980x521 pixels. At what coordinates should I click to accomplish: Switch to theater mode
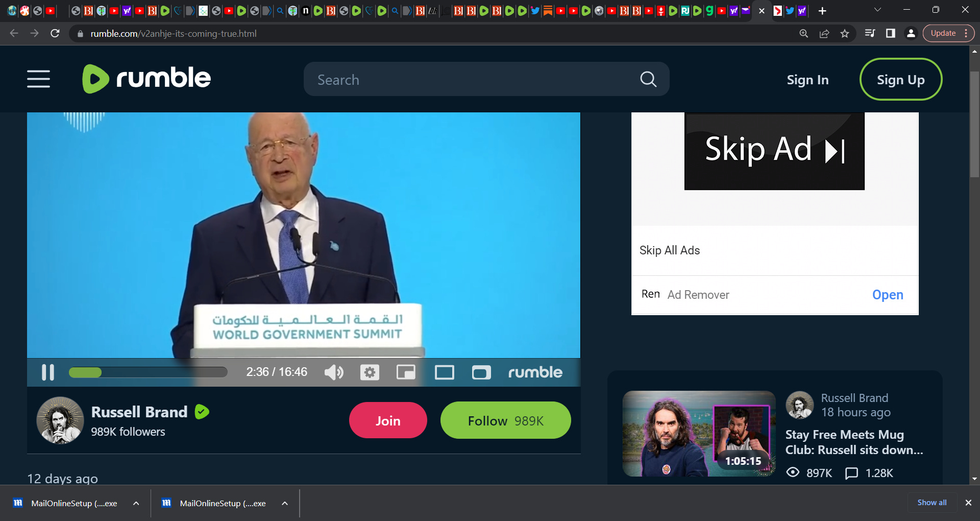tap(445, 372)
